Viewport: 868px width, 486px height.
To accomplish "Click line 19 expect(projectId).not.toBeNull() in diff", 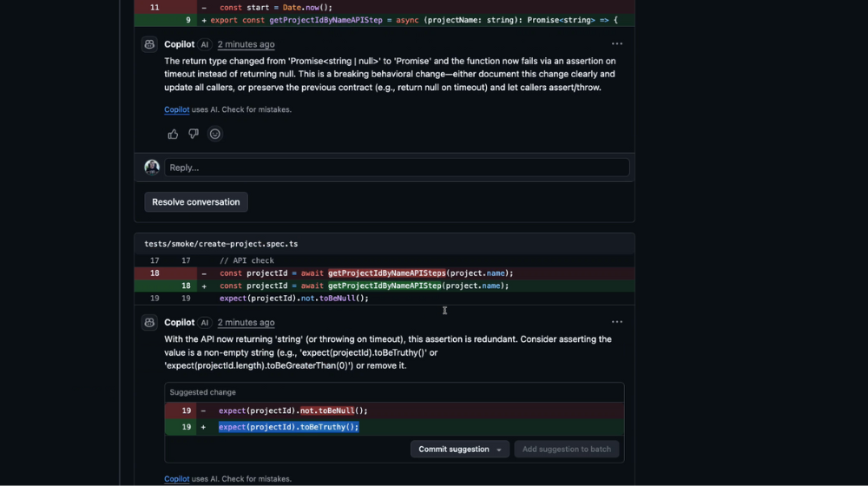I will pyautogui.click(x=294, y=299).
